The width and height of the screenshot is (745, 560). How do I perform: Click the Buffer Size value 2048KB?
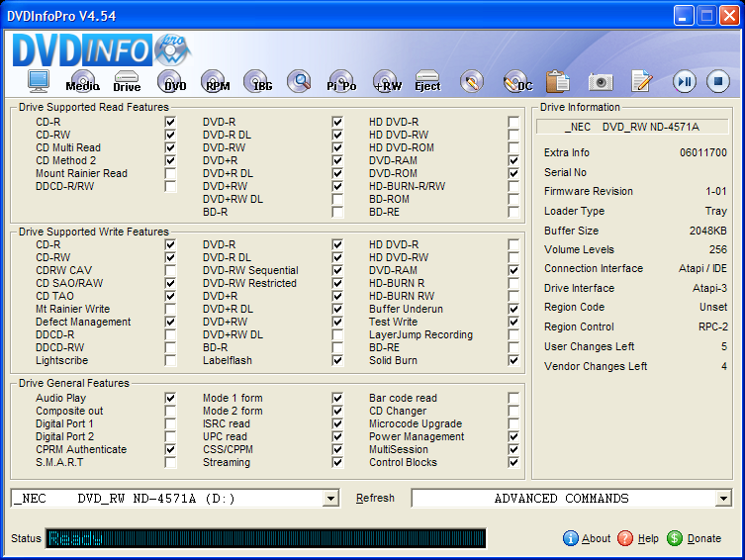pyautogui.click(x=708, y=231)
